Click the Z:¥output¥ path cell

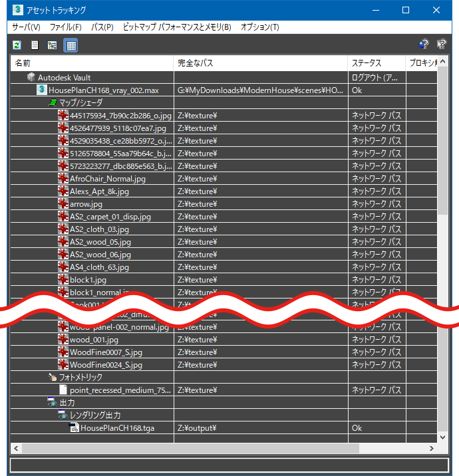(x=261, y=427)
